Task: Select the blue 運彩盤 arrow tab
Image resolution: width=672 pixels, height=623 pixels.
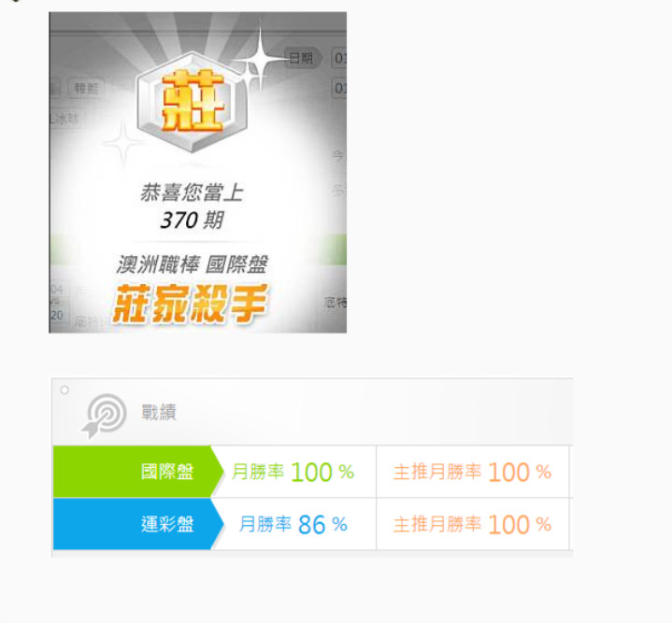Action: [x=138, y=524]
